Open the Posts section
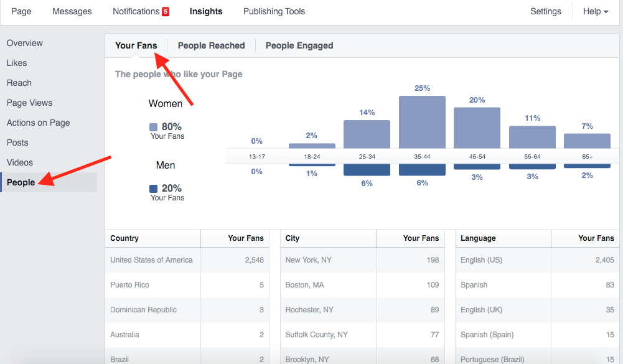The width and height of the screenshot is (623, 364). (17, 142)
